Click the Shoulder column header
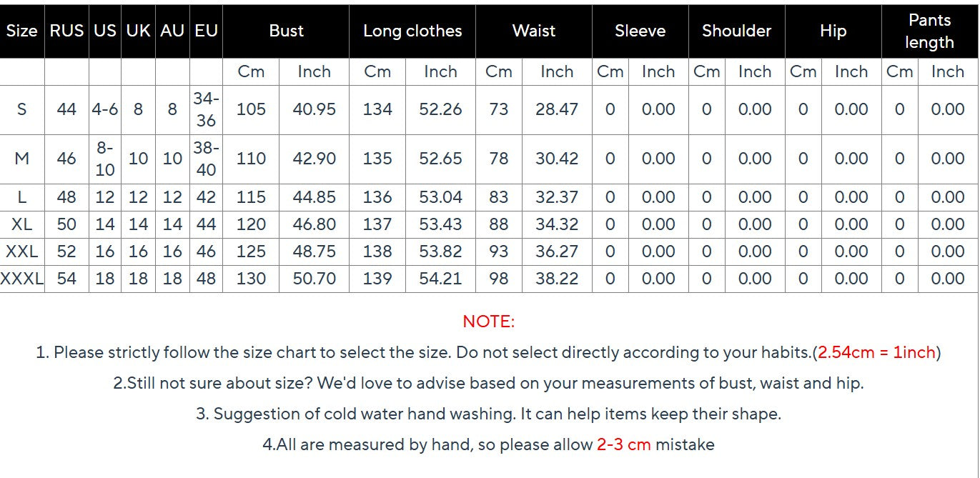 click(736, 31)
